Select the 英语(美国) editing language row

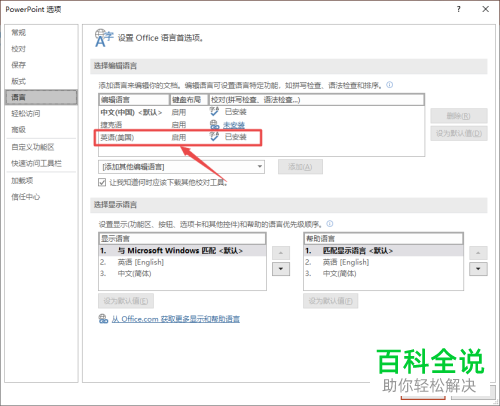(261, 137)
